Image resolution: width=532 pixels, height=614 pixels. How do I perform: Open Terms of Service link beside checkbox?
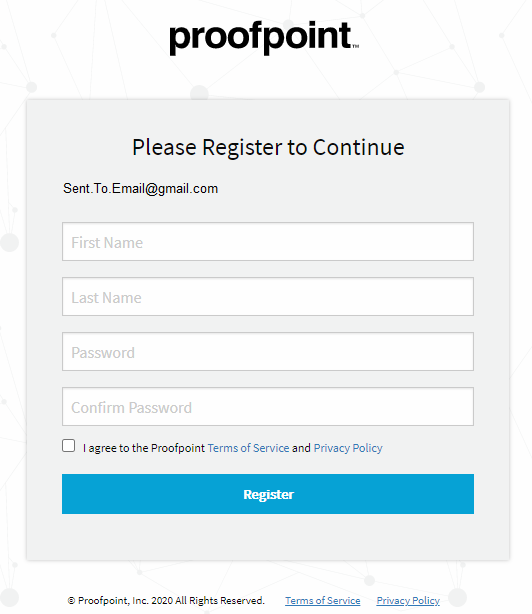point(248,448)
